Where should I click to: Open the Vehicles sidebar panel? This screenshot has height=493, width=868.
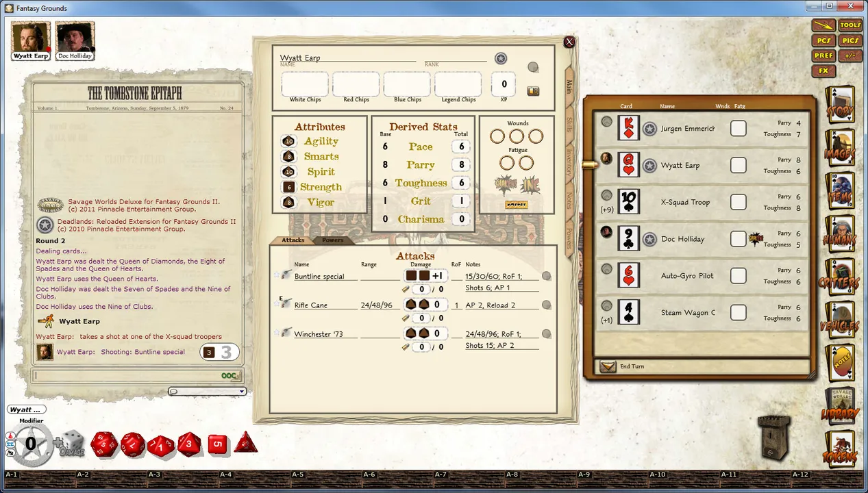pos(840,320)
